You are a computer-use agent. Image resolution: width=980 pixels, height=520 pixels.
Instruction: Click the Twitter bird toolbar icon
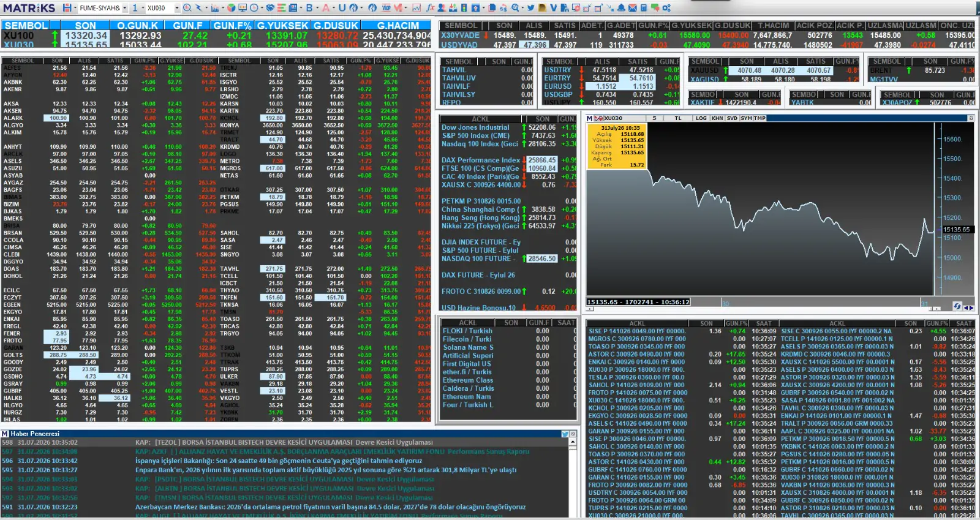[530, 8]
